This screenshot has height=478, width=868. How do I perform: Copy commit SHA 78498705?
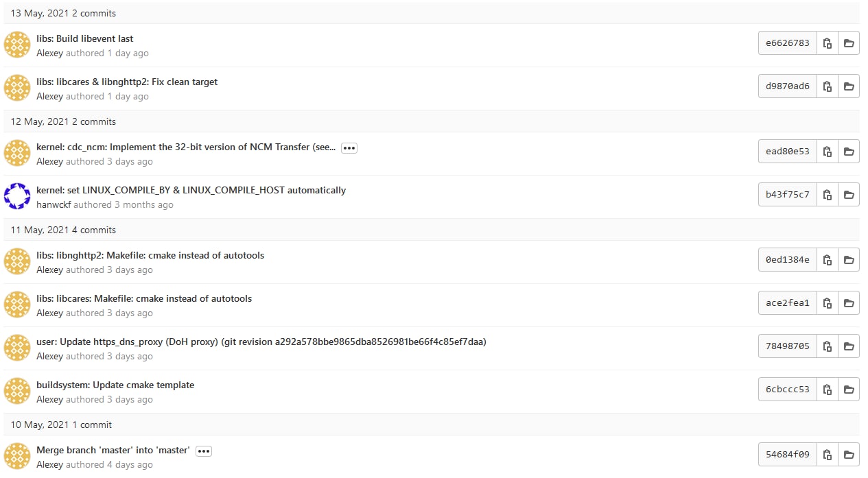pos(828,346)
